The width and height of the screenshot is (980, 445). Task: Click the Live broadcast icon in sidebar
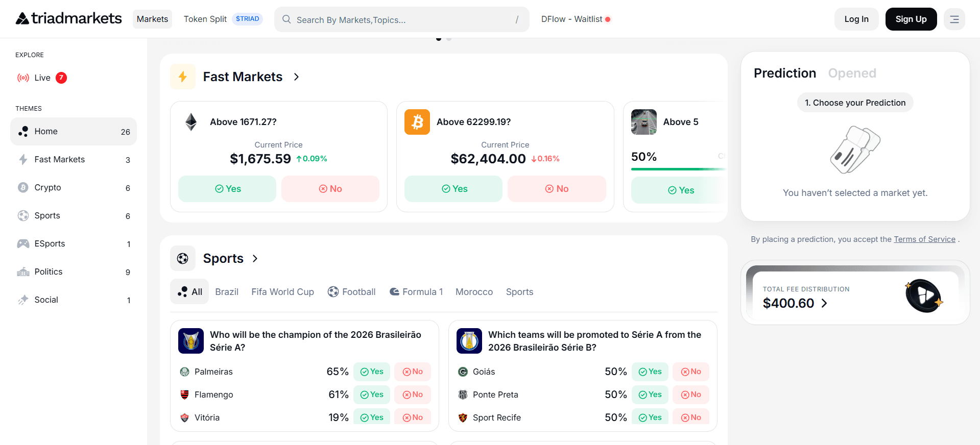click(23, 78)
